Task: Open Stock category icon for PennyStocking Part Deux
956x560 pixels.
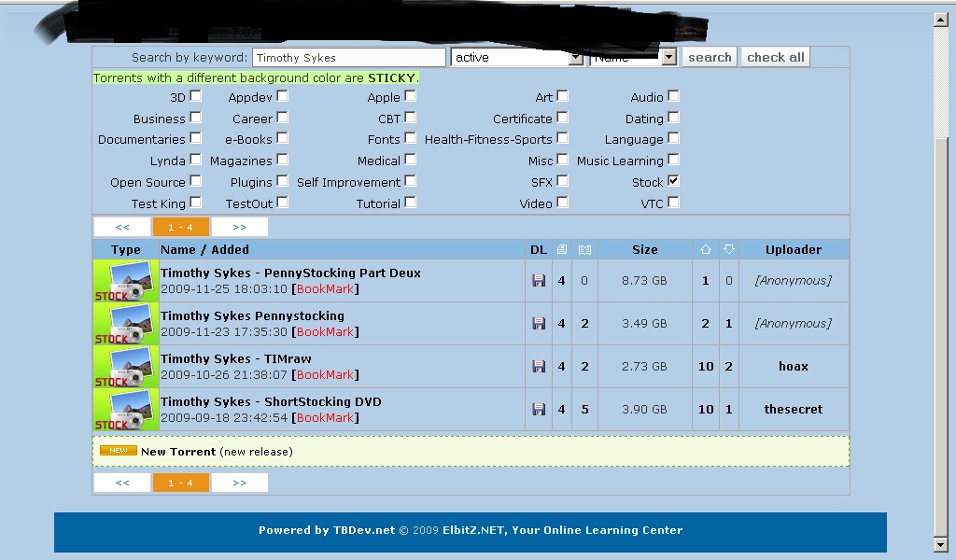Action: 126,281
